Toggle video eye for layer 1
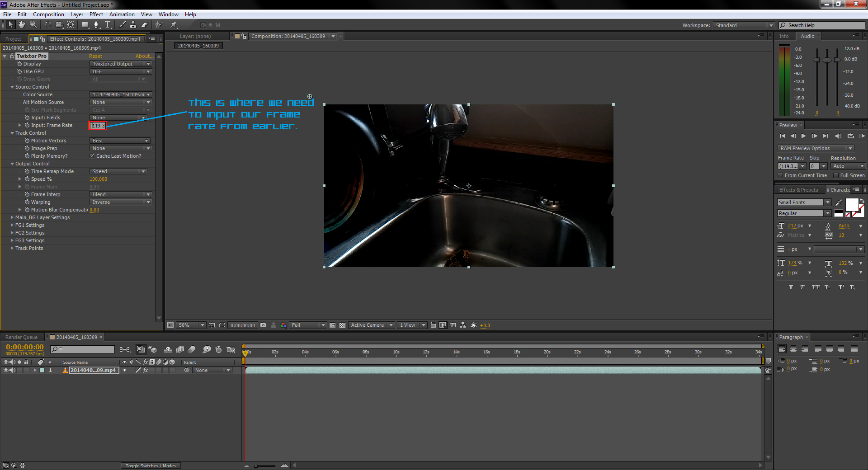 click(x=6, y=370)
